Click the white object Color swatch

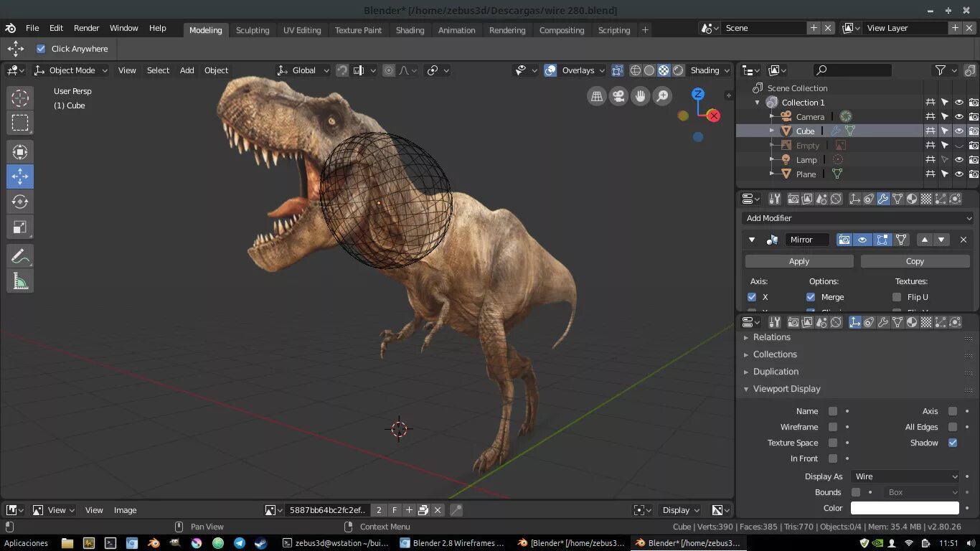(x=904, y=508)
